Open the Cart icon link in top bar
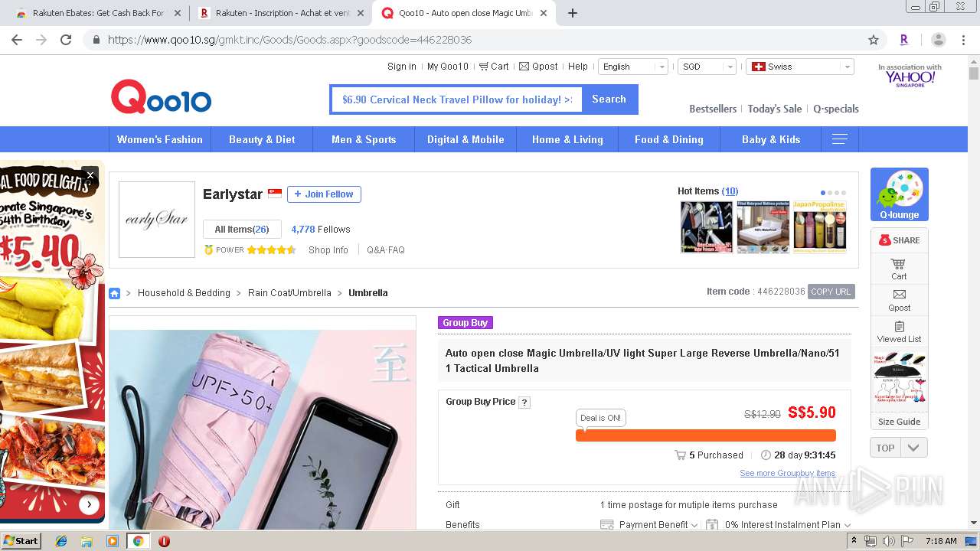 (494, 67)
